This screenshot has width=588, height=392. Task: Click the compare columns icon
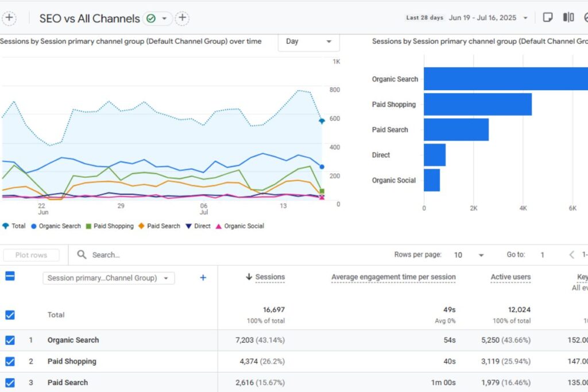click(568, 18)
